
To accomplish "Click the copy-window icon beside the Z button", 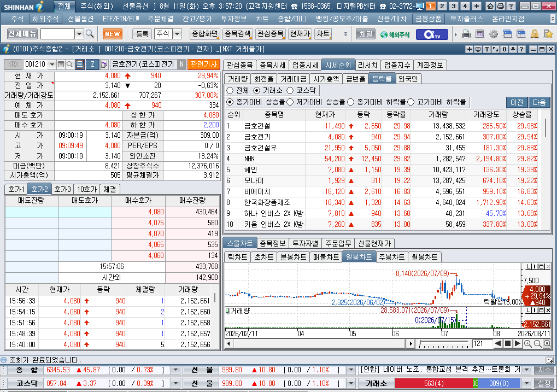I will click(104, 65).
